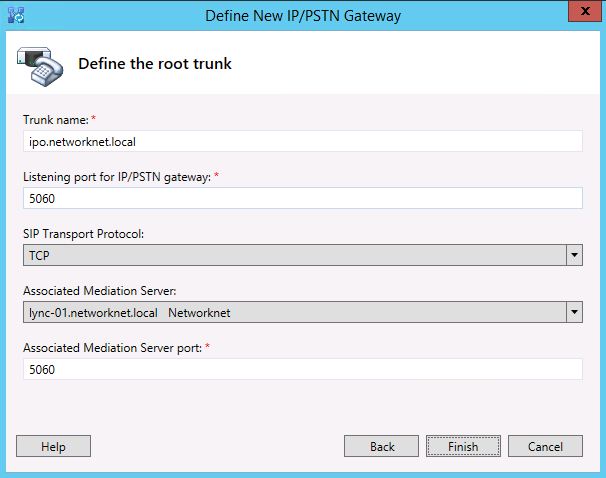Click the arrow on the SIP Transport Protocol dropdown
Viewport: 606px width, 478px height.
(x=574, y=255)
